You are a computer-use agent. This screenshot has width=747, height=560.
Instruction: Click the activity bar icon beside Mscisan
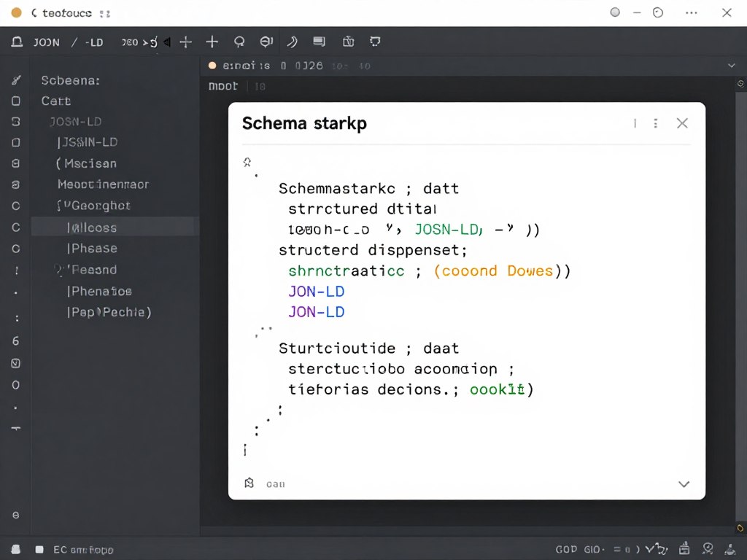point(16,163)
